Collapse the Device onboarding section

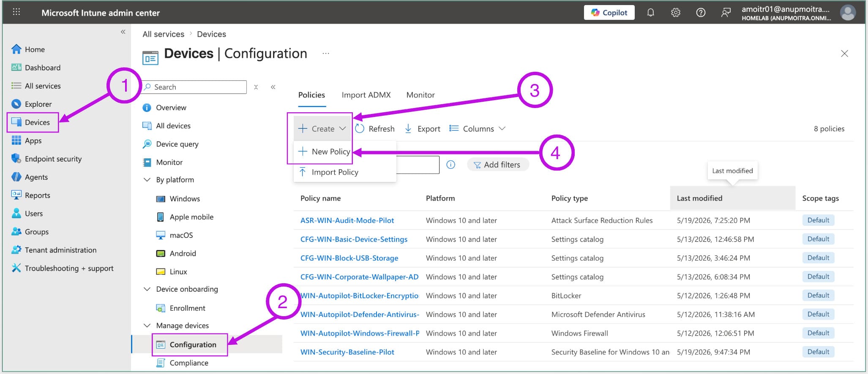click(147, 289)
